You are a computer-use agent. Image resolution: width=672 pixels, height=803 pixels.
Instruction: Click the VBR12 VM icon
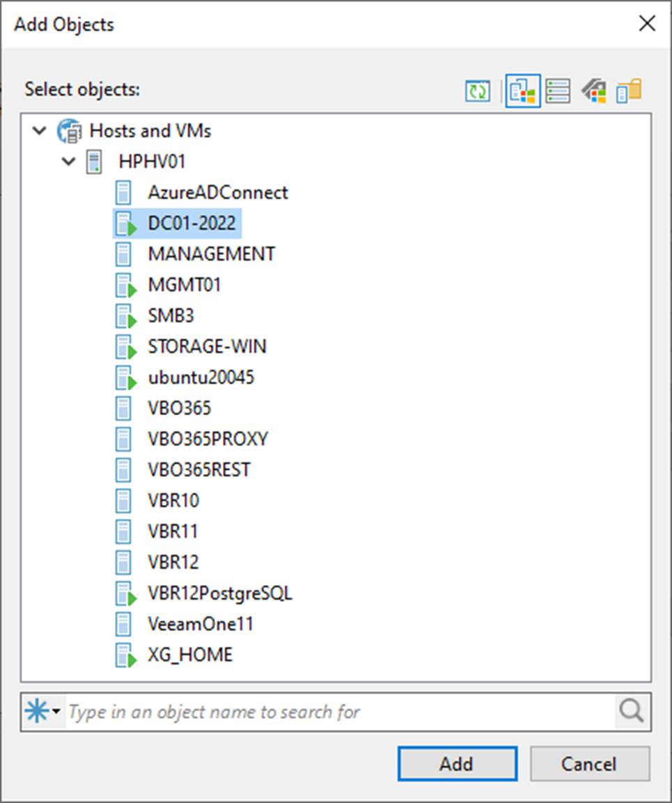coord(123,562)
